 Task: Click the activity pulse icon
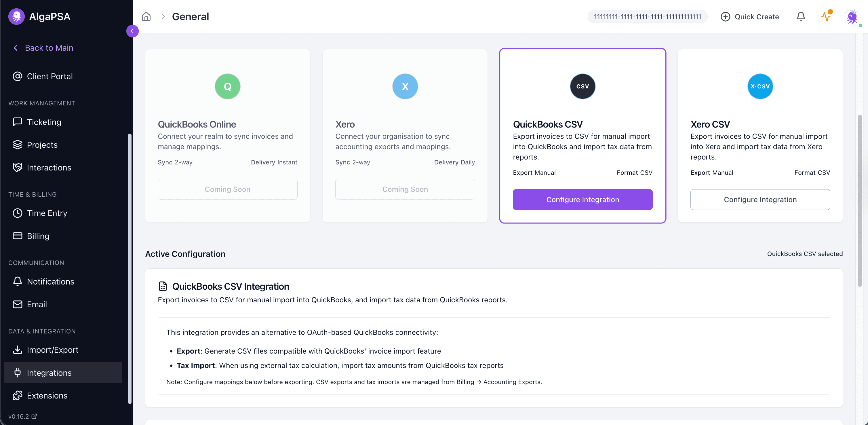coord(826,16)
